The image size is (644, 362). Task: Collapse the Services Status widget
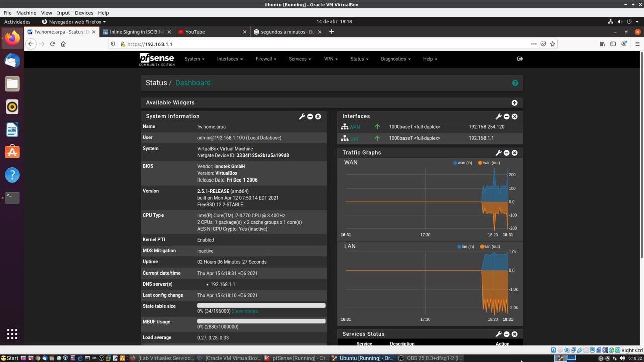point(507,334)
